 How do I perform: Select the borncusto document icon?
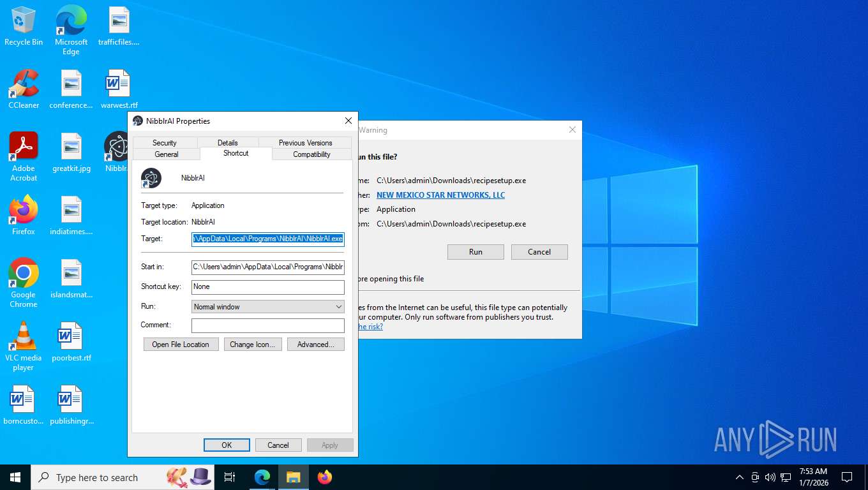[24, 405]
